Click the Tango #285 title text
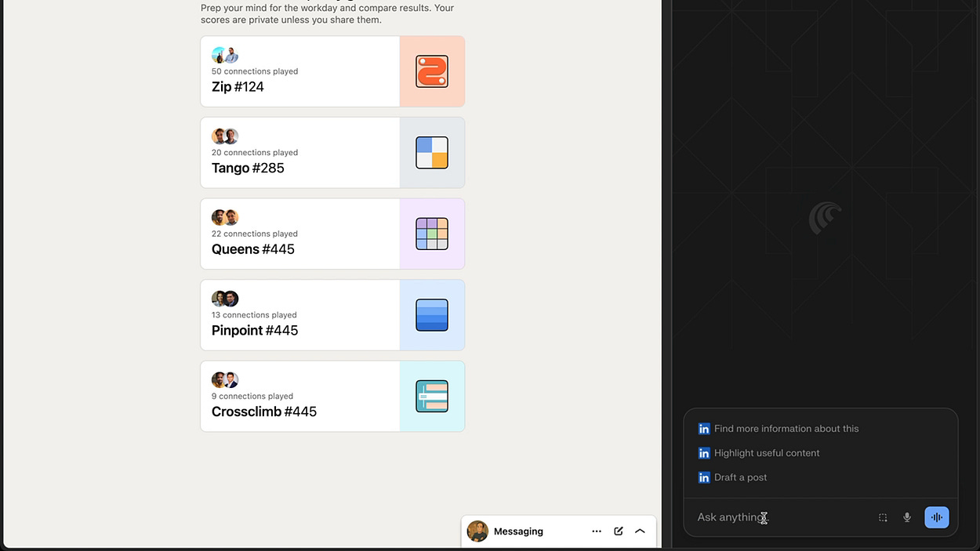The height and width of the screenshot is (551, 980). pyautogui.click(x=248, y=168)
